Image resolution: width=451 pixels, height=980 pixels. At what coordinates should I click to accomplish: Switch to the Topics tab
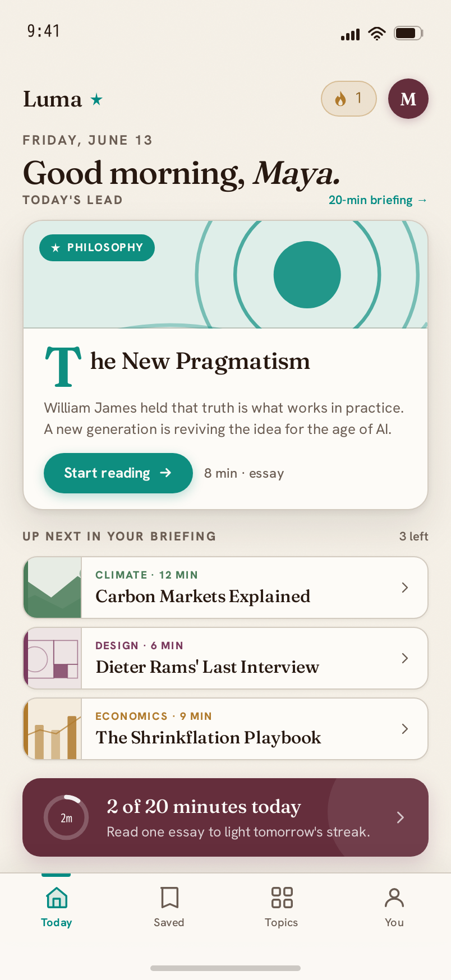point(282,907)
